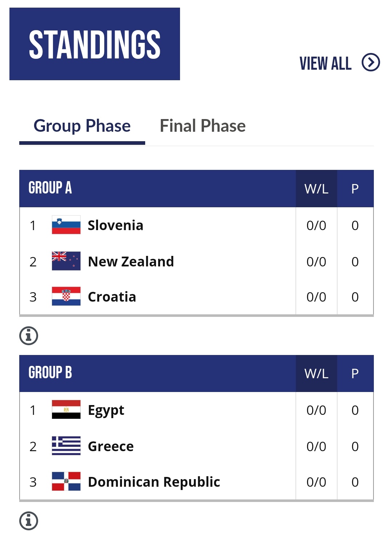Click the Group A table header

point(50,188)
